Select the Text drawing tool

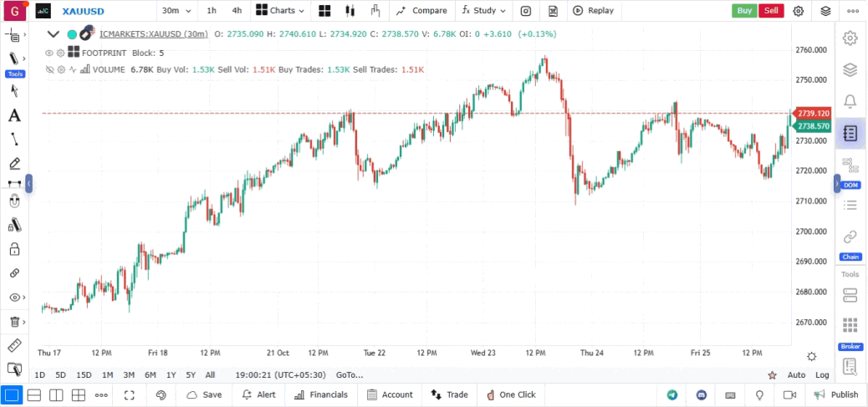(x=14, y=115)
